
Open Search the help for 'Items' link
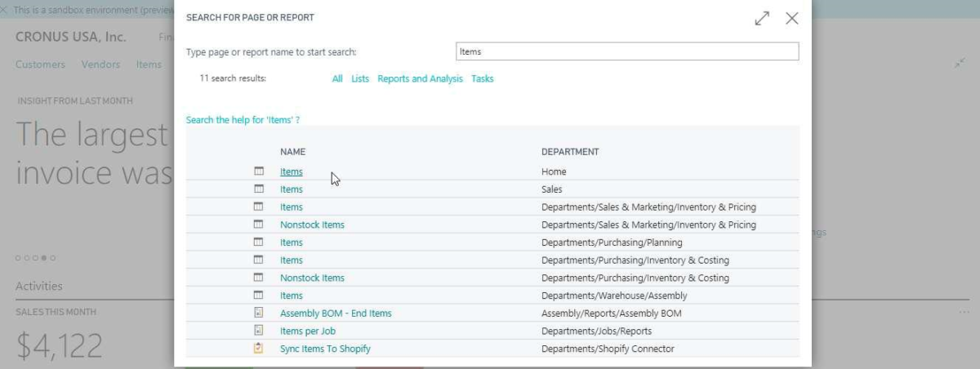point(243,120)
